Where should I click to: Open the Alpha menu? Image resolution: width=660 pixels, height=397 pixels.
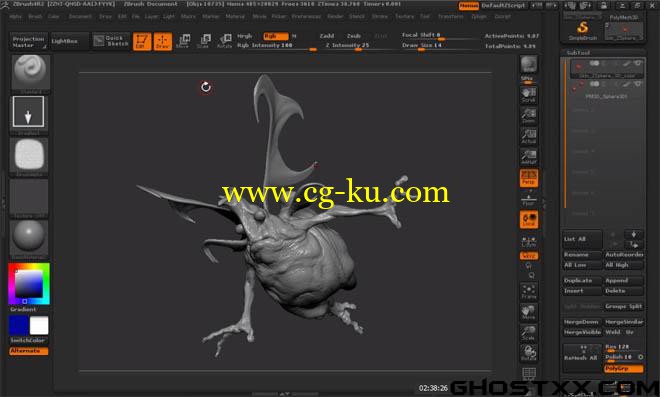[x=16, y=17]
